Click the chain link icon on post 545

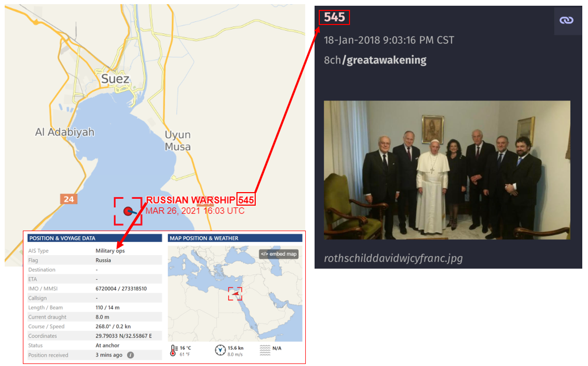click(x=566, y=20)
